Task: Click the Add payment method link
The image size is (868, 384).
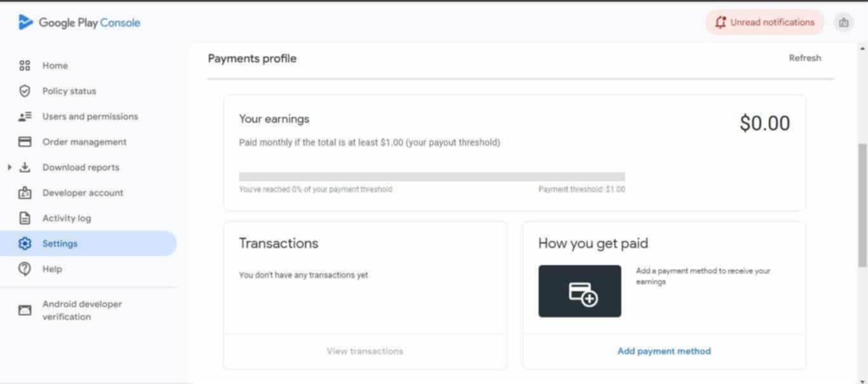Action: [664, 351]
